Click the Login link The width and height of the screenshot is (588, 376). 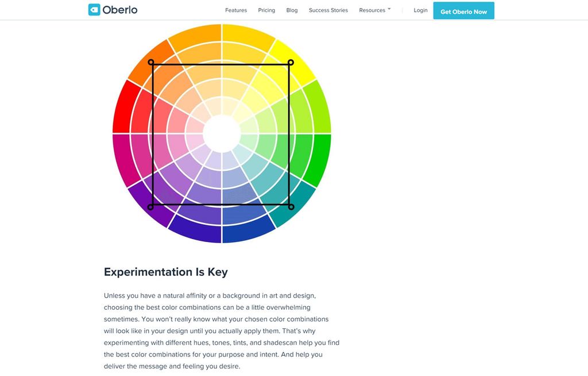[420, 10]
